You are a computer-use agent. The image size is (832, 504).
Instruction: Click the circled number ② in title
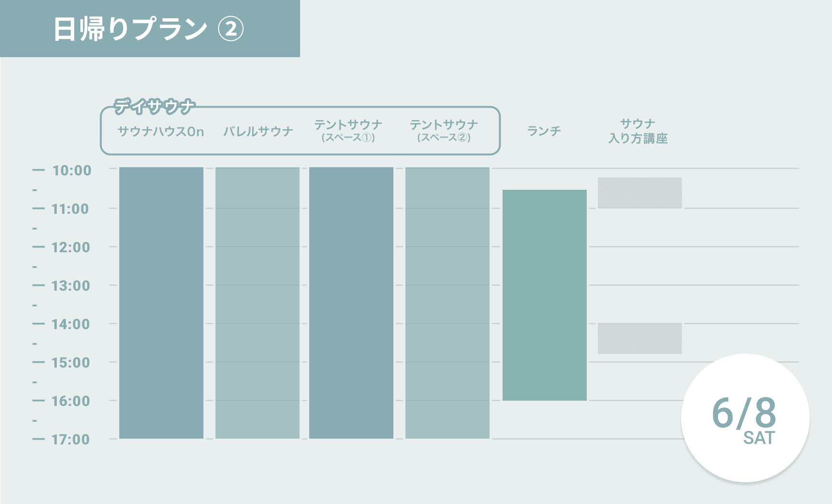[x=231, y=29]
